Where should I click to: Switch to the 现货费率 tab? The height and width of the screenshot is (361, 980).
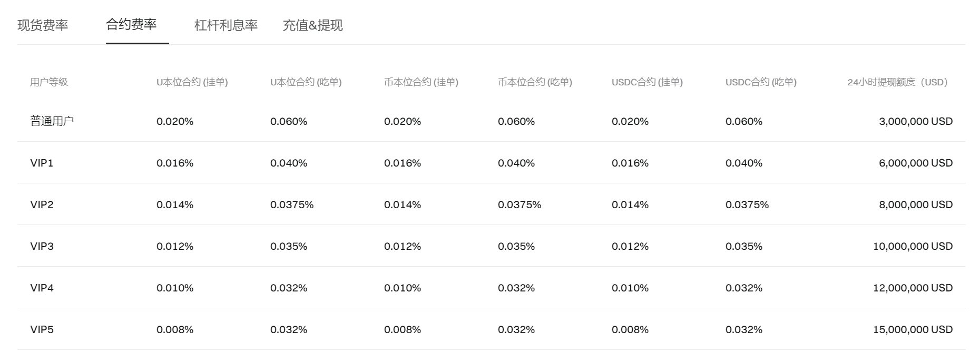[x=43, y=25]
